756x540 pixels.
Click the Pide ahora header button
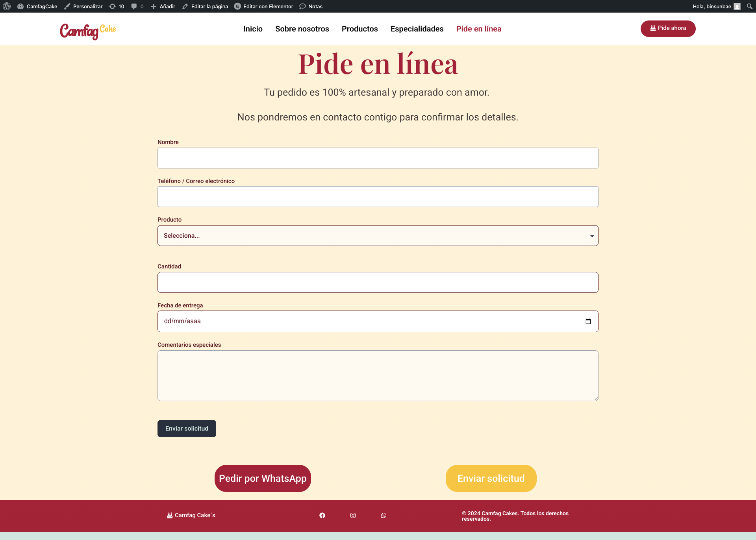pos(668,28)
